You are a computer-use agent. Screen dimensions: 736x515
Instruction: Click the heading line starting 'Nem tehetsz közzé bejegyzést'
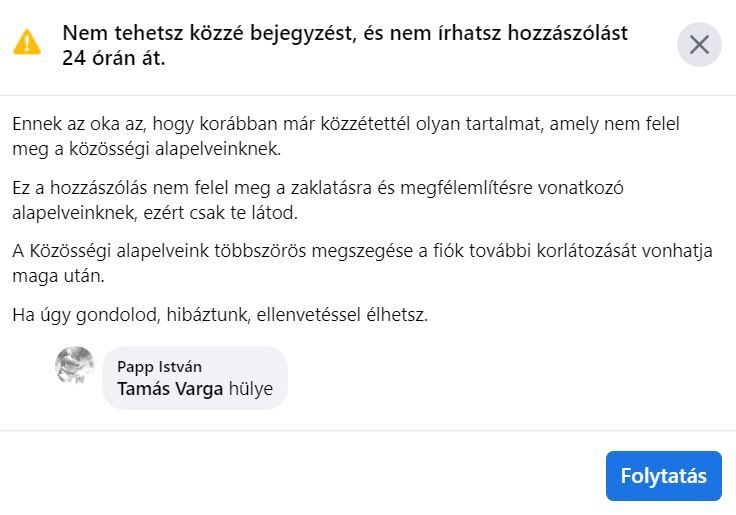(345, 33)
